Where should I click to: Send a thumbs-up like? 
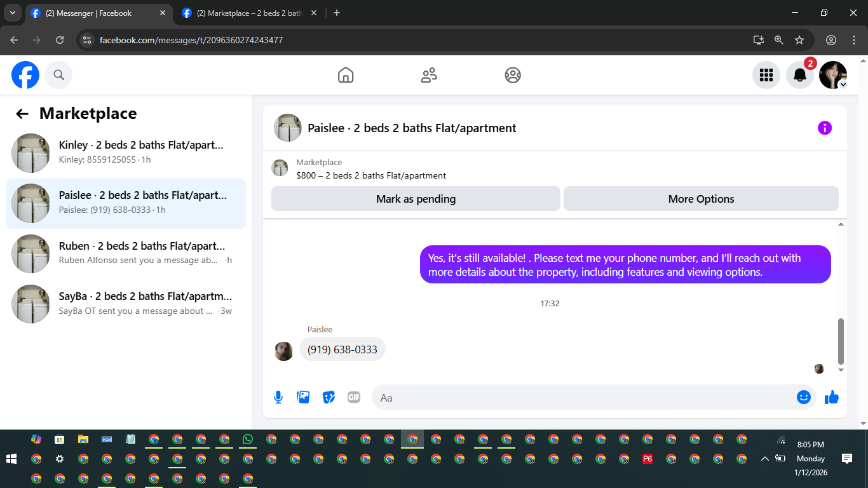[831, 397]
